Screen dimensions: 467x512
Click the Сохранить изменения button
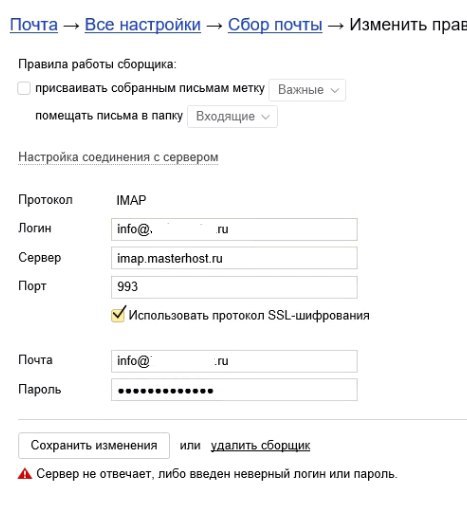point(94,445)
